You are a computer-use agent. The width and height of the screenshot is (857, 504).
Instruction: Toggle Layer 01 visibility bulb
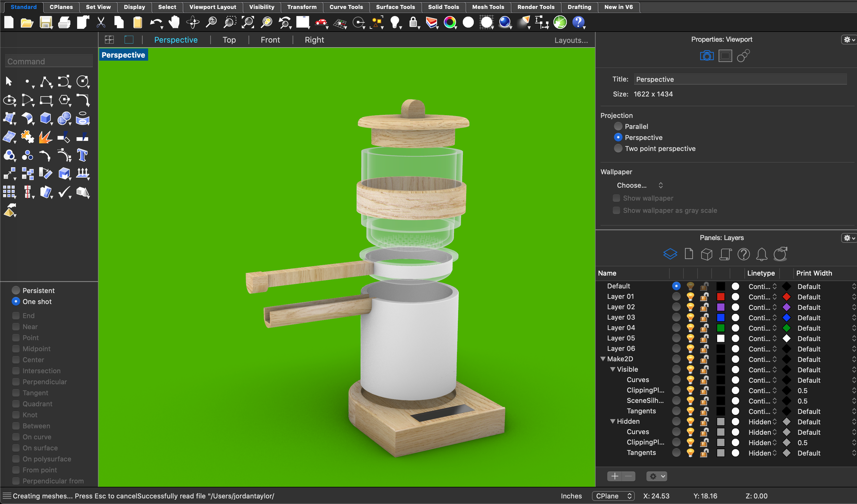[x=690, y=297]
